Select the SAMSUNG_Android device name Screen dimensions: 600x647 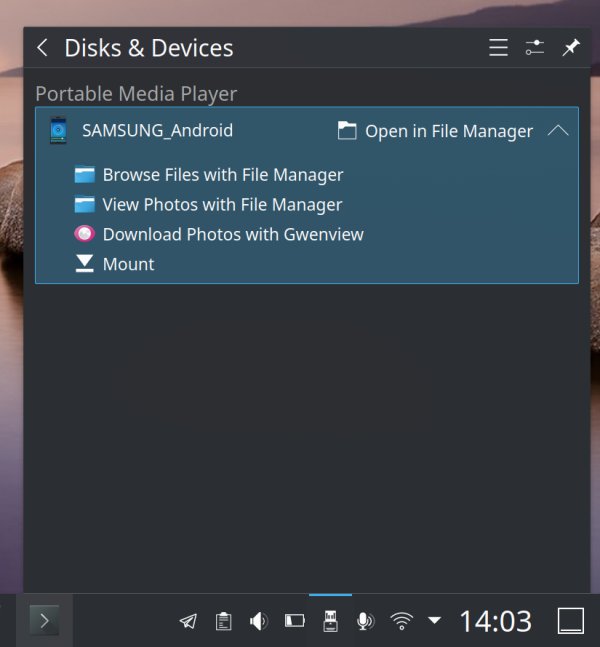click(157, 130)
